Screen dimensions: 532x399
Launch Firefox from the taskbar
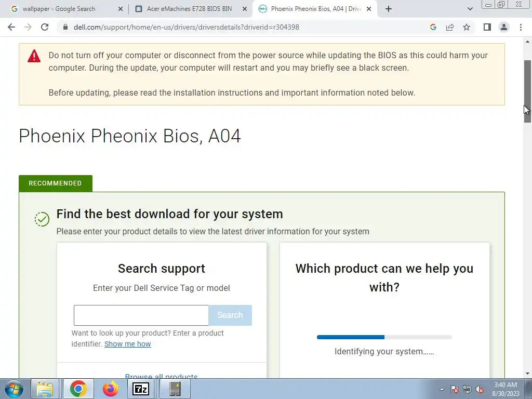point(110,389)
